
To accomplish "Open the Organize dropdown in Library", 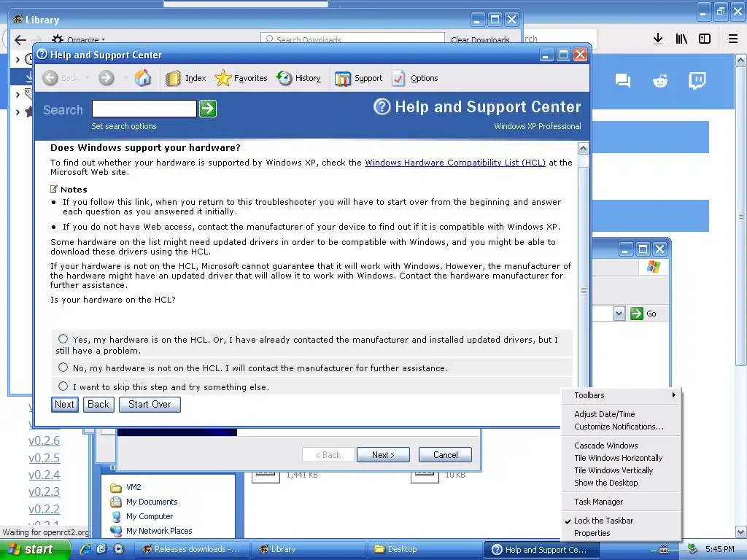I will 79,40.
